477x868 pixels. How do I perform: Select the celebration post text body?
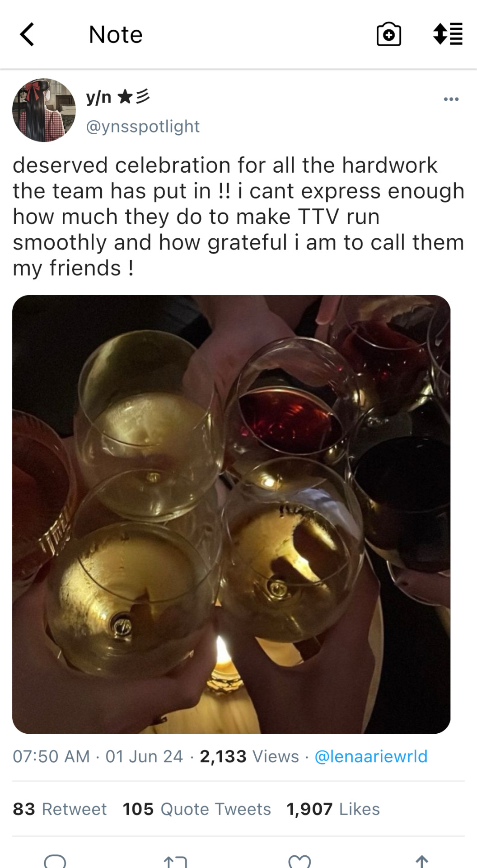click(238, 217)
